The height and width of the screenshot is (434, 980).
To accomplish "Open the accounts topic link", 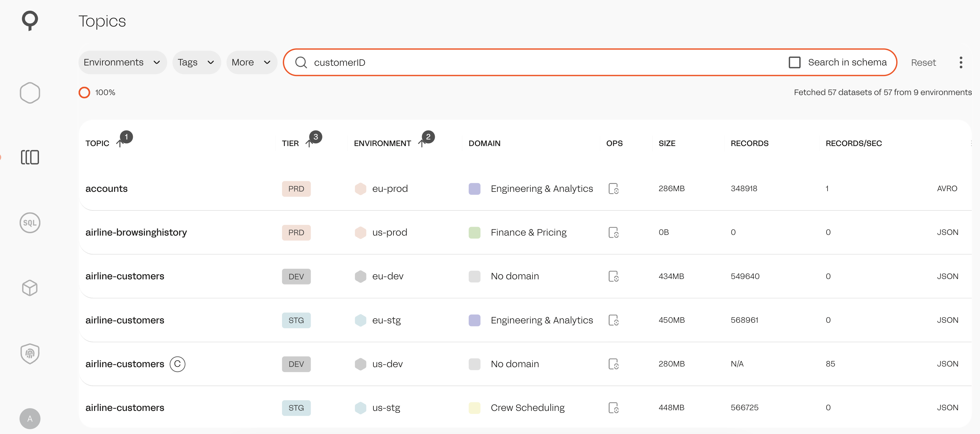I will tap(107, 188).
